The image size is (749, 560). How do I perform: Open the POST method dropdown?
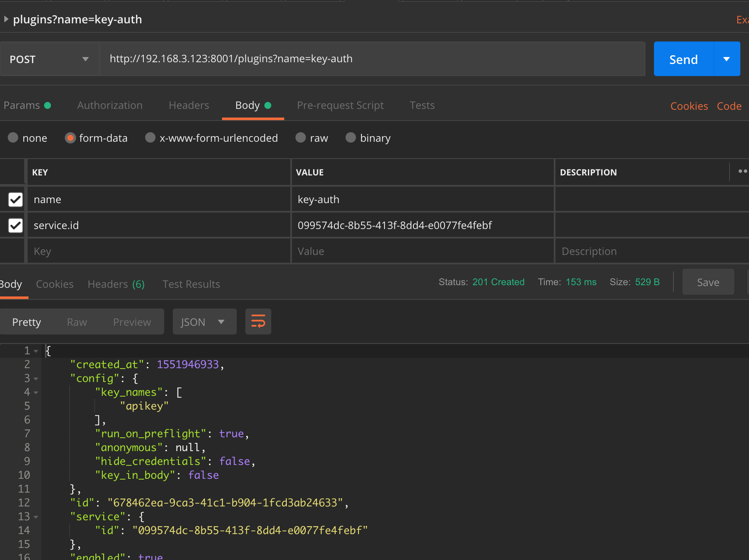point(50,59)
